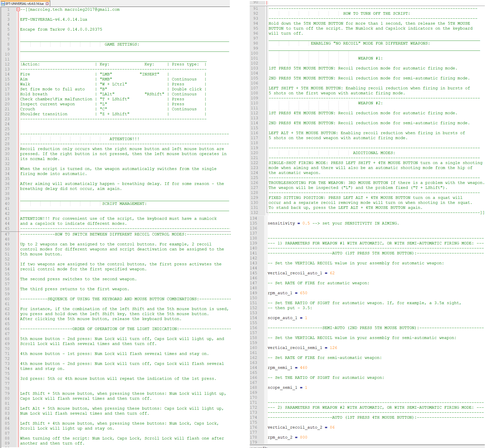This screenshot has width=485, height=448.
Task: Click the line 'The second press switches to the second weapon.'
Action: (78, 279)
